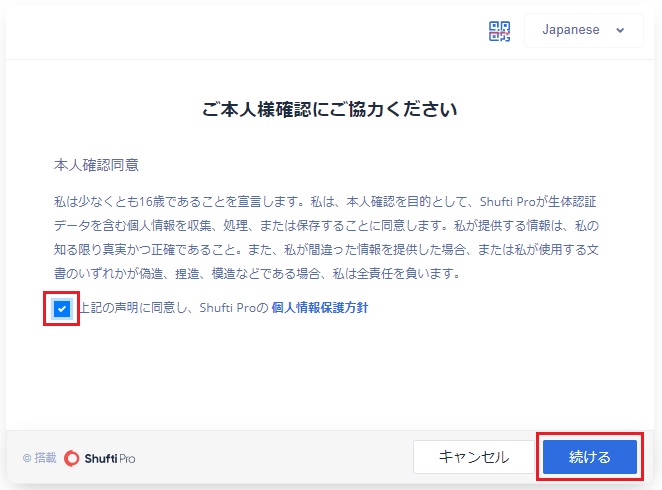Click the 本人確認同意 section heading

(x=96, y=165)
